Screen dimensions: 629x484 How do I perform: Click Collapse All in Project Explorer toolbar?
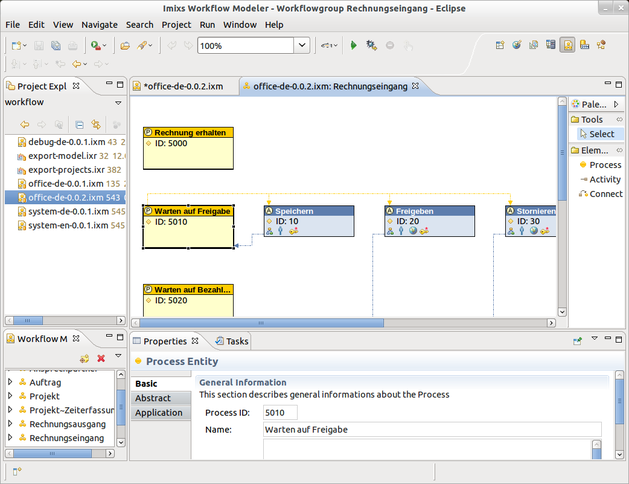[80, 125]
